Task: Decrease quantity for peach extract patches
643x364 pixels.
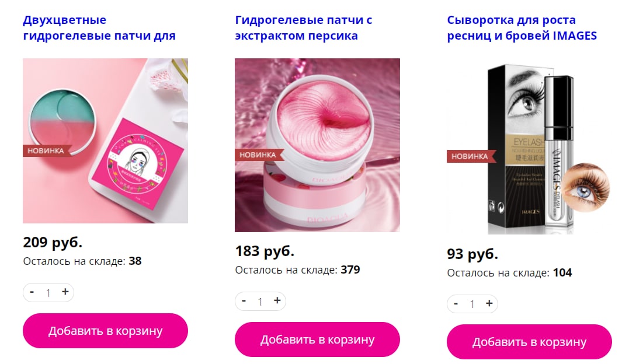Action: [x=244, y=301]
